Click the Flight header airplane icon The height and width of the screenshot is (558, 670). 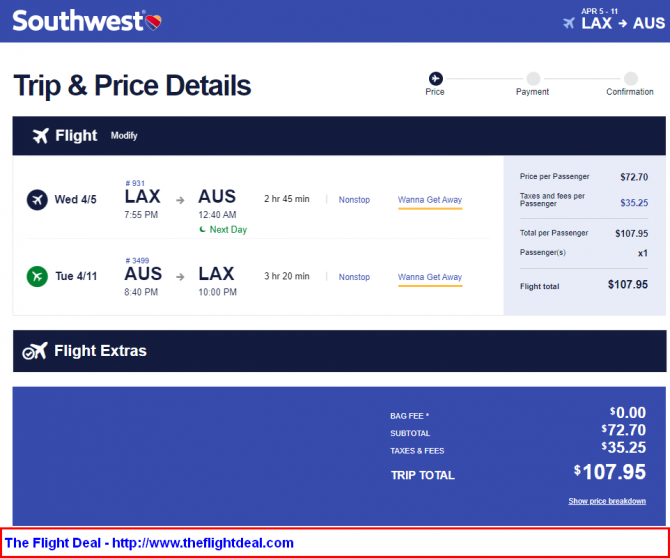41,136
